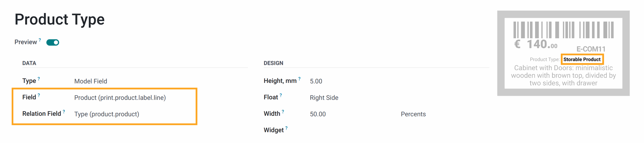
Task: Click Storable Product in the label preview
Action: point(582,59)
